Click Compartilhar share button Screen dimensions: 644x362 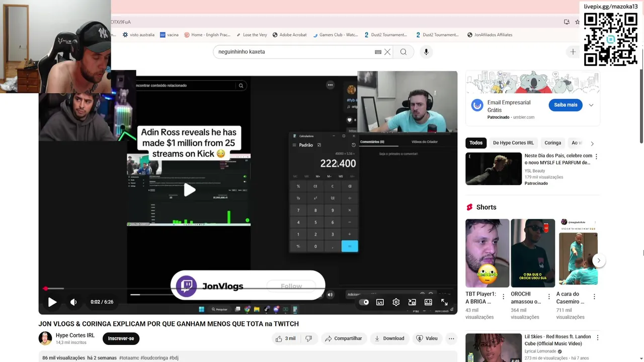[x=344, y=338]
